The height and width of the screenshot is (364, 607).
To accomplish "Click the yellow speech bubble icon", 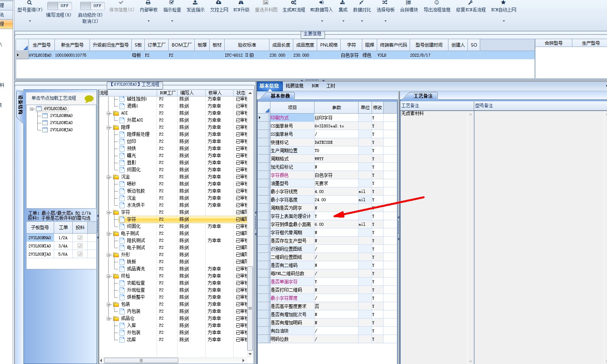I will tap(89, 99).
